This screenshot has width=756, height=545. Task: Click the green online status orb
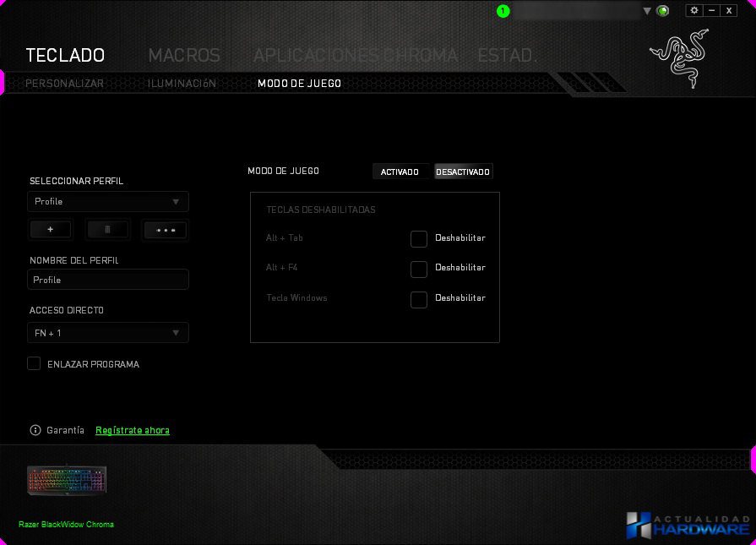pos(663,11)
